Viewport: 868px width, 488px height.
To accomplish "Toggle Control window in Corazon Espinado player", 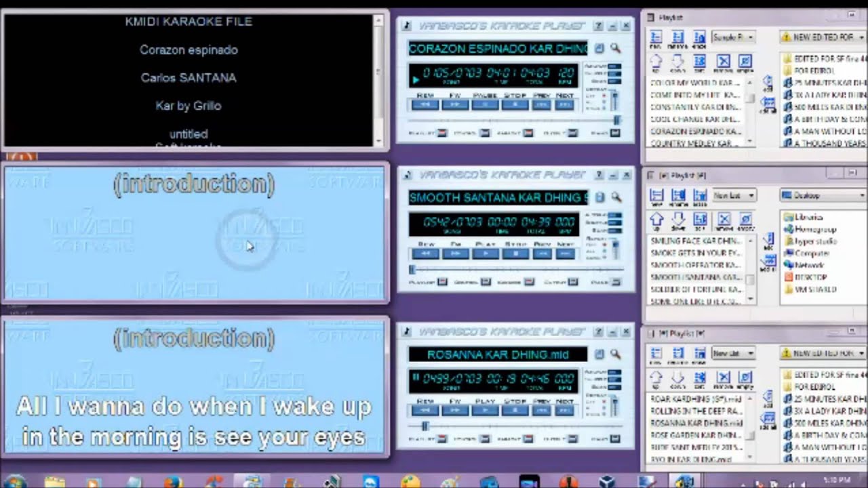I will (484, 133).
